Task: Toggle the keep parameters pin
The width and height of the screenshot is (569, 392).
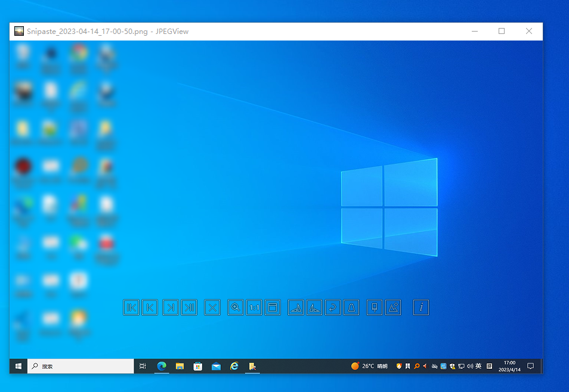Action: tap(375, 307)
